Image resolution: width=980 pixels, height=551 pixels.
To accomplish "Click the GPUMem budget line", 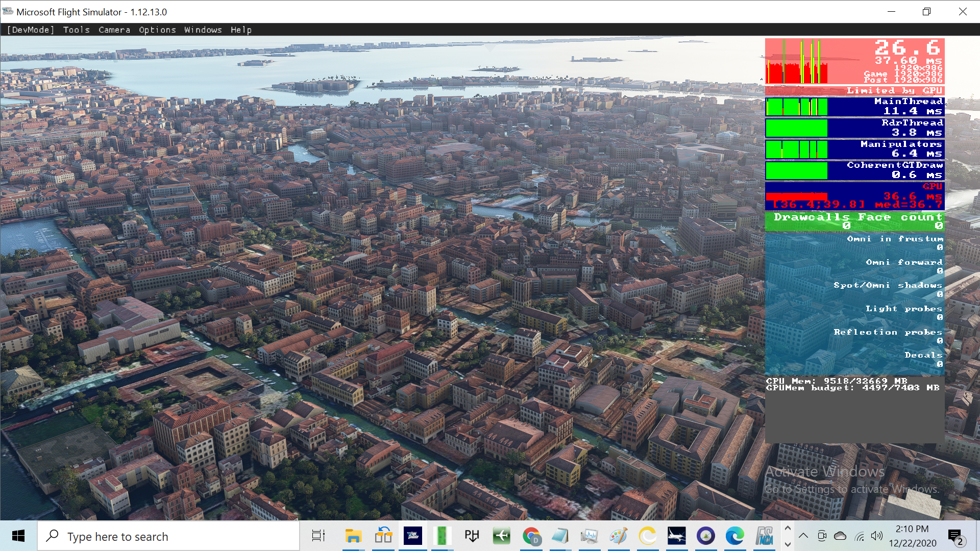I will click(x=852, y=388).
